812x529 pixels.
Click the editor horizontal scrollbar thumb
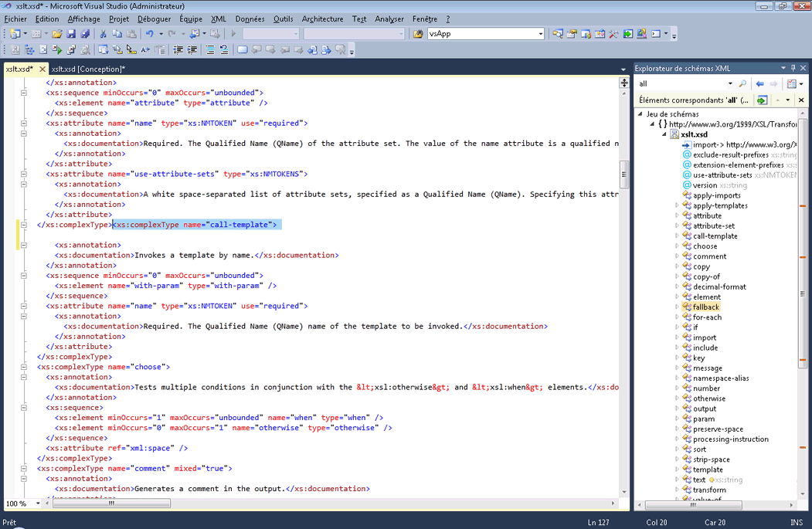point(111,504)
